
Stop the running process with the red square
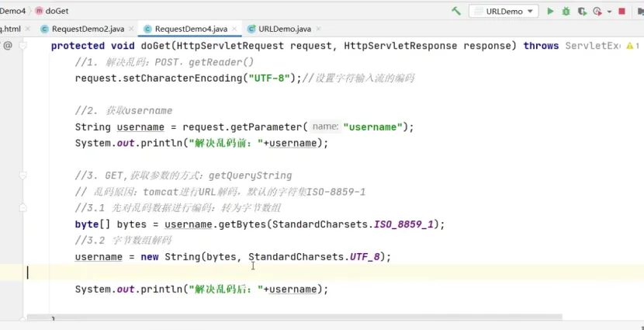tap(621, 11)
